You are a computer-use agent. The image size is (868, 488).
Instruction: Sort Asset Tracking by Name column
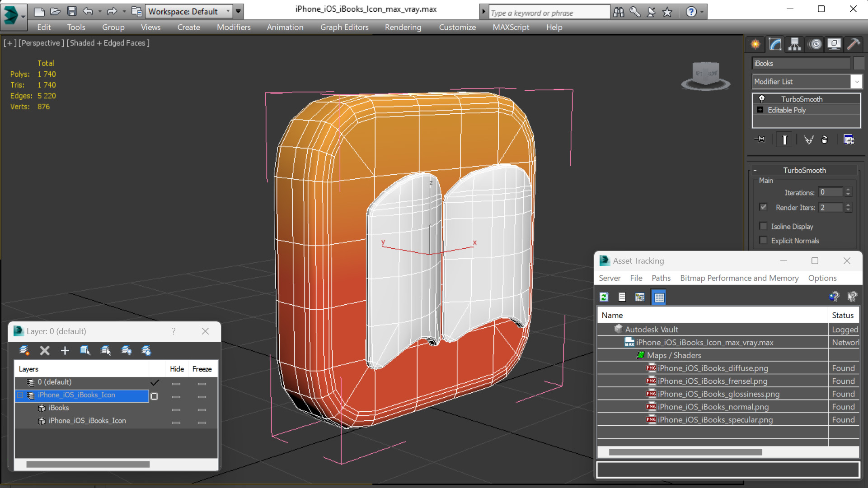pos(713,315)
